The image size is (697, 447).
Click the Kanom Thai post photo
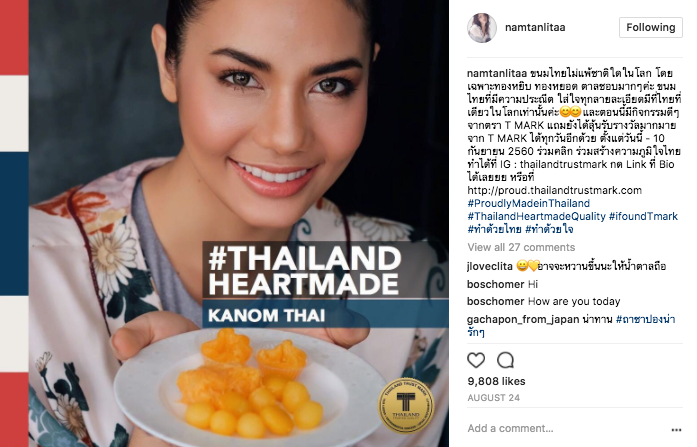239,224
